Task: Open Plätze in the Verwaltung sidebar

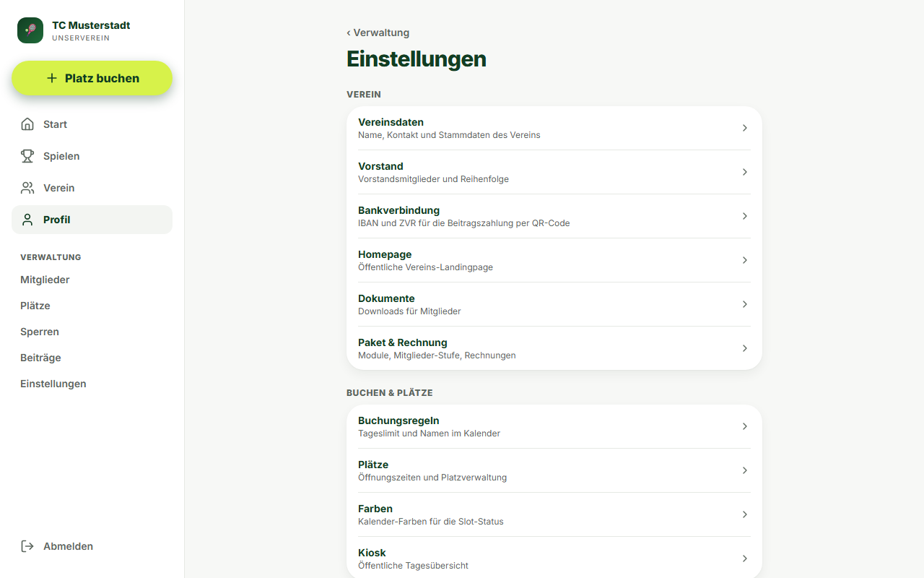Action: (35, 306)
